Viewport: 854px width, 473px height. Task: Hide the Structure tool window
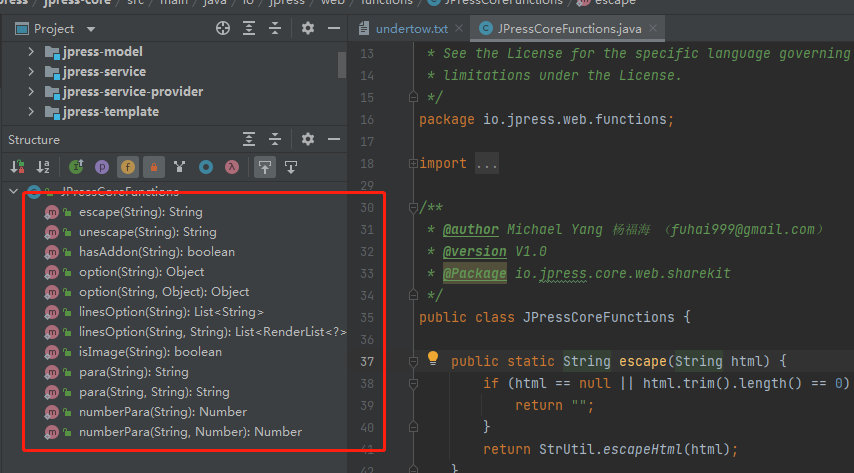(334, 140)
